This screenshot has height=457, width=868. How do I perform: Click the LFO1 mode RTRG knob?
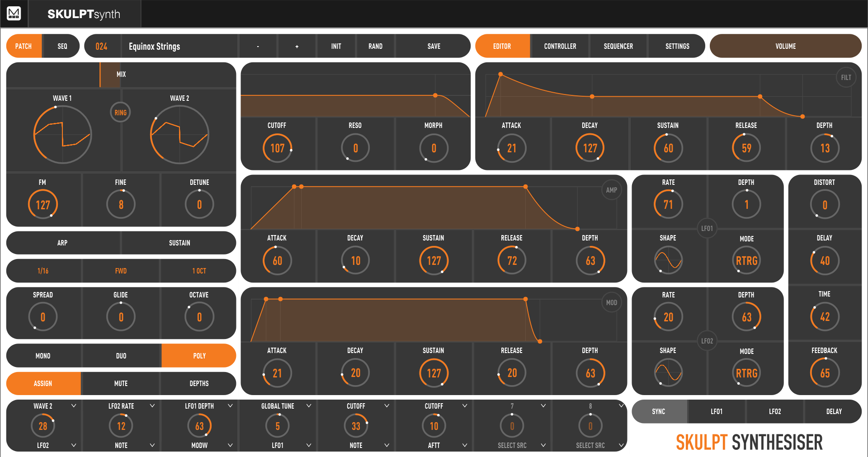coord(746,261)
